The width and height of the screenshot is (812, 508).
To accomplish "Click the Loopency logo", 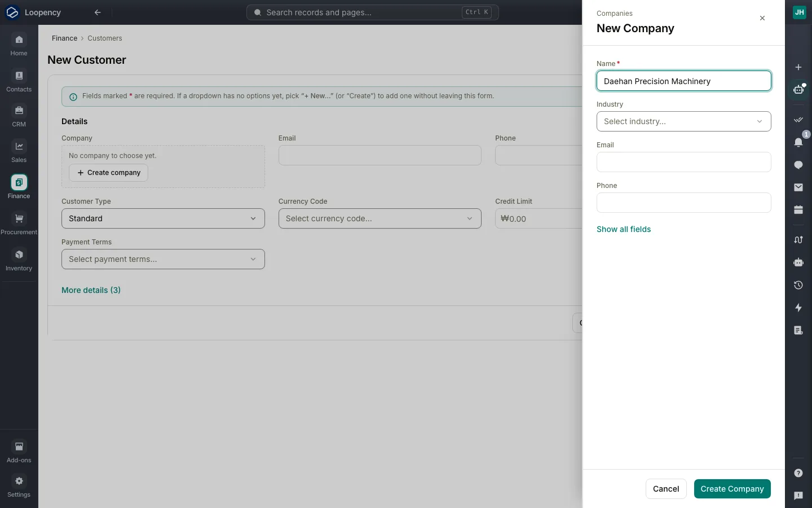I will click(12, 12).
